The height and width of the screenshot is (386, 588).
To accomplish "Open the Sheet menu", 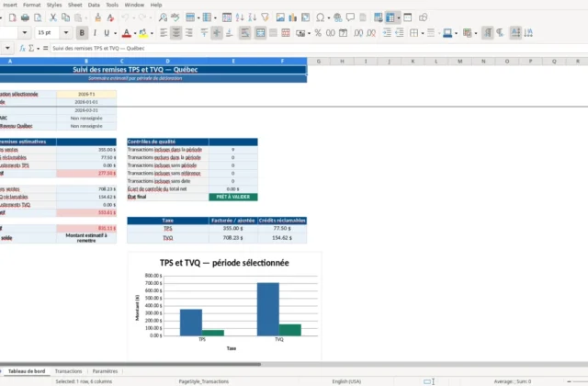I will [75, 5].
